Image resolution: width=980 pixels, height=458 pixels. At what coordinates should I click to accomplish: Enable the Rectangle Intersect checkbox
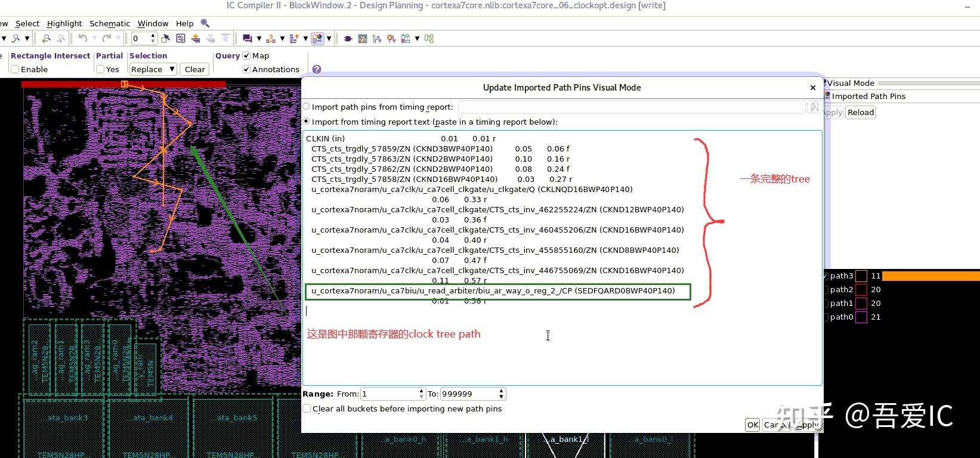(x=15, y=69)
